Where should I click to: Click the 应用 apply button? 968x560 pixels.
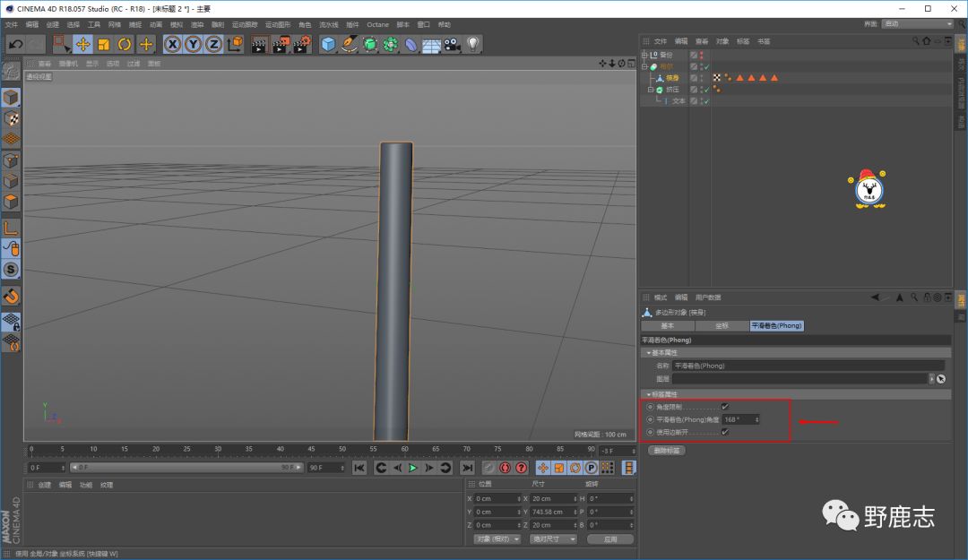pos(610,539)
